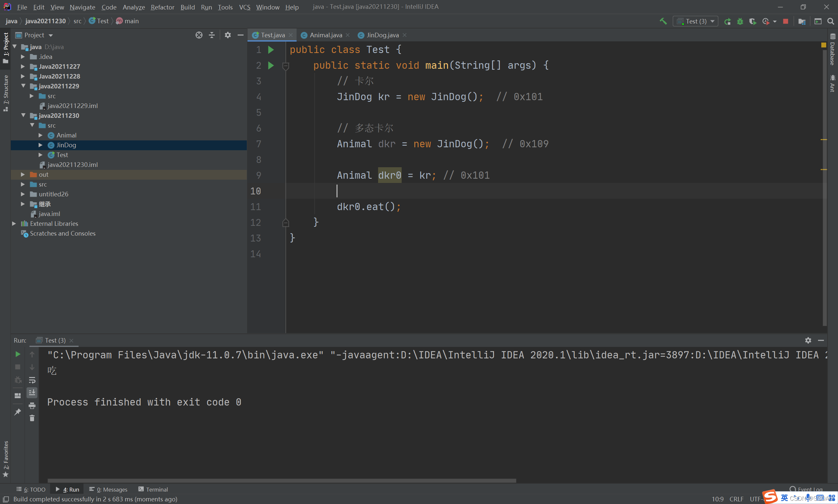Toggle Soft-Wrap in Run console

32,380
